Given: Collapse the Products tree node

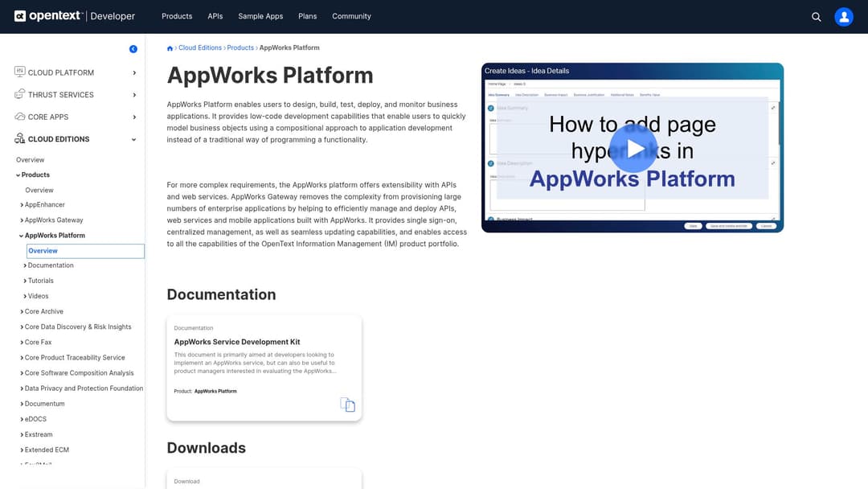Looking at the screenshot, I should [x=18, y=175].
